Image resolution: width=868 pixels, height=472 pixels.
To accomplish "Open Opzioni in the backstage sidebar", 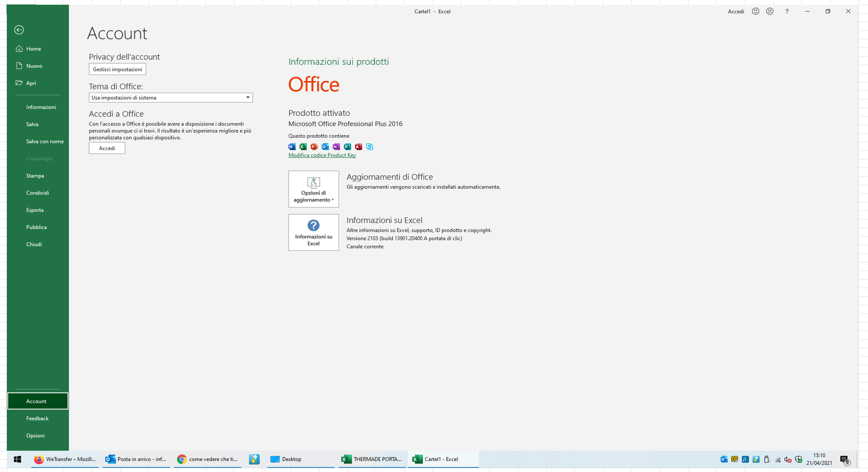I will click(38, 436).
